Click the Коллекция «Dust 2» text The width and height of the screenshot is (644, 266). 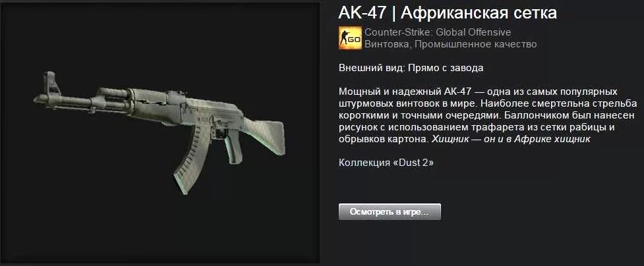(386, 163)
